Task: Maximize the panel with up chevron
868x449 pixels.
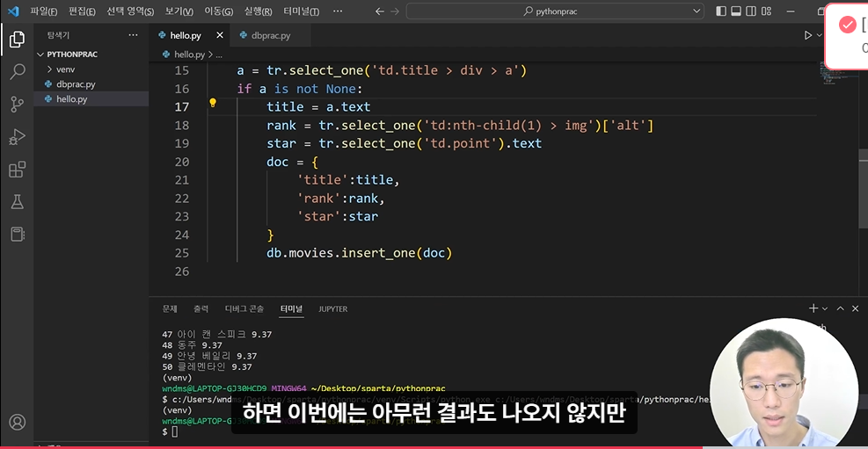Action: click(841, 308)
